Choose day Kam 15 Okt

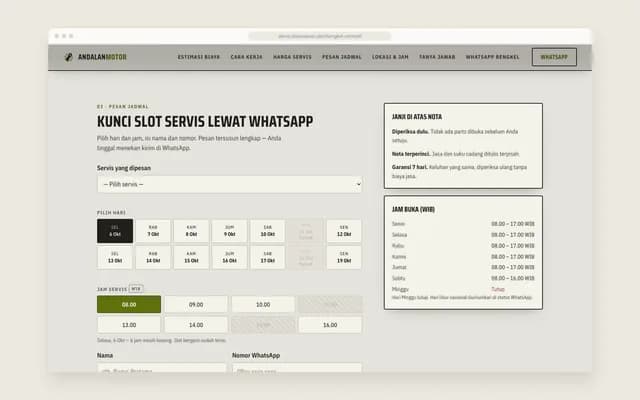191,258
